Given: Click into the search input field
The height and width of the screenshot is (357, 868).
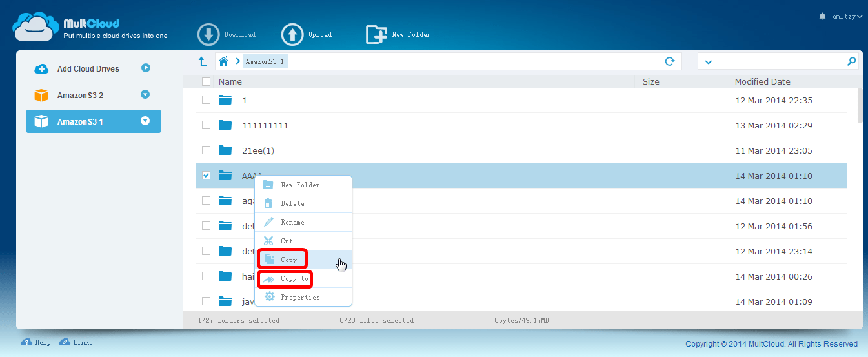Looking at the screenshot, I should [779, 61].
